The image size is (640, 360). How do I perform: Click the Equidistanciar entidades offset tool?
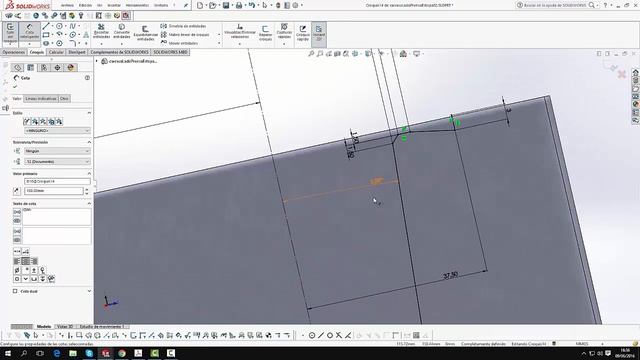[x=145, y=33]
